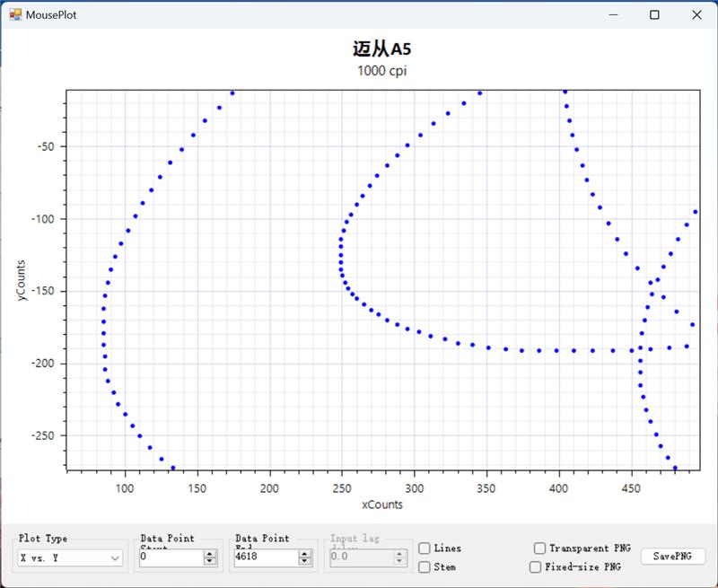Click the MousePlot app icon in title bar
The width and height of the screenshot is (718, 588).
[15, 14]
